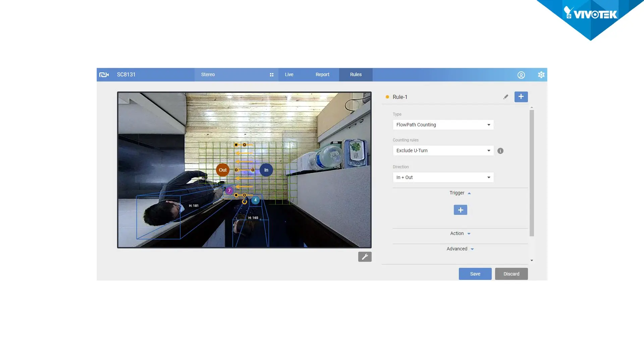Click the pencil icon to edit Rule-1 name
This screenshot has height=362, width=644.
point(505,97)
